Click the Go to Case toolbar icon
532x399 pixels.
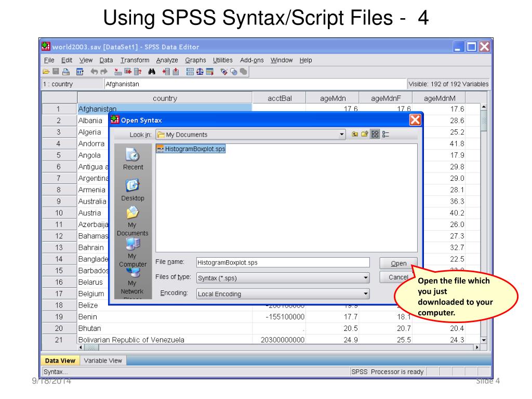coord(118,72)
